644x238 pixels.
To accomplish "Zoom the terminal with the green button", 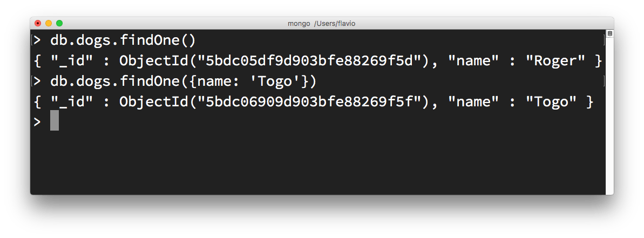I will coord(59,23).
